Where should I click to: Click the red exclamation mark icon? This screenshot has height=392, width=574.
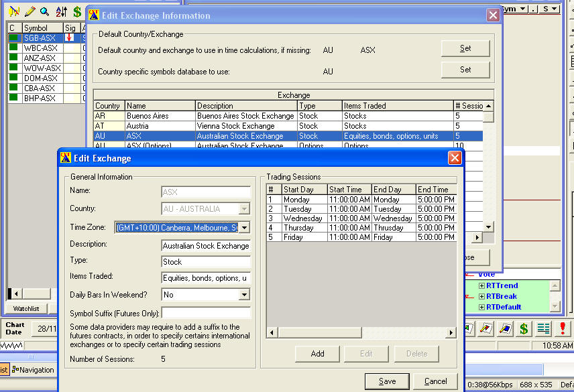563,328
